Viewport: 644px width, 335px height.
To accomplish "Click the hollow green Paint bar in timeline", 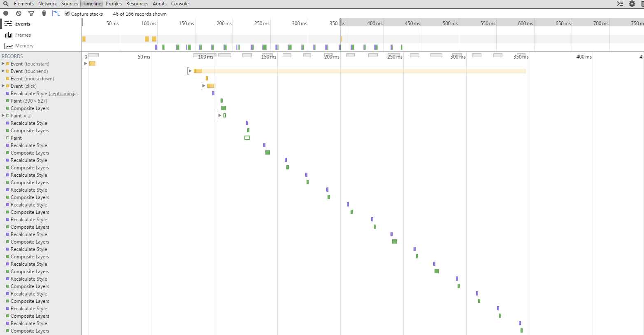I will click(x=247, y=138).
